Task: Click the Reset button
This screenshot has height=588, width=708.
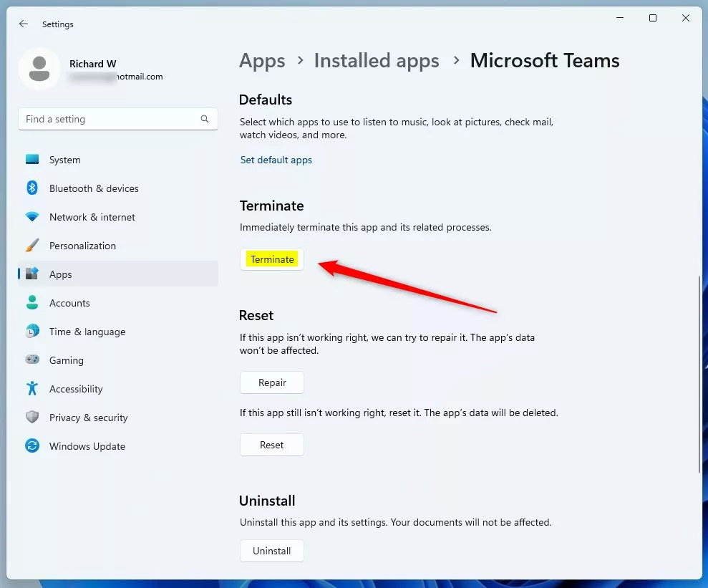Action: pyautogui.click(x=272, y=445)
